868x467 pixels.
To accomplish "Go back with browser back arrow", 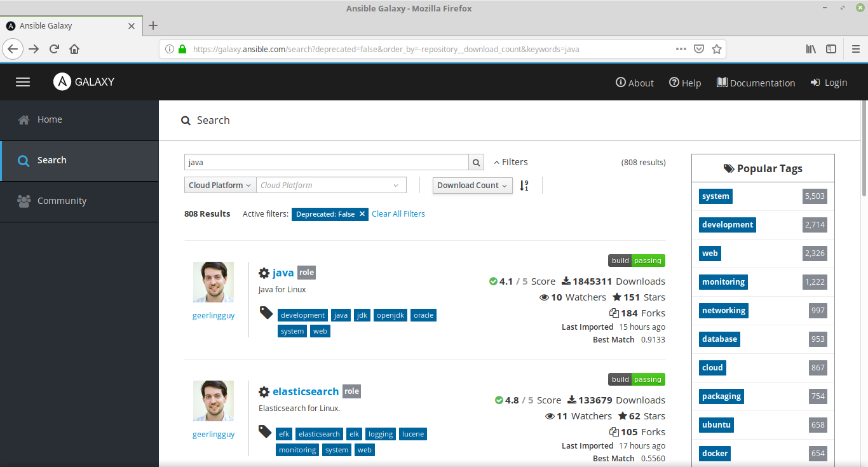I will click(x=13, y=49).
